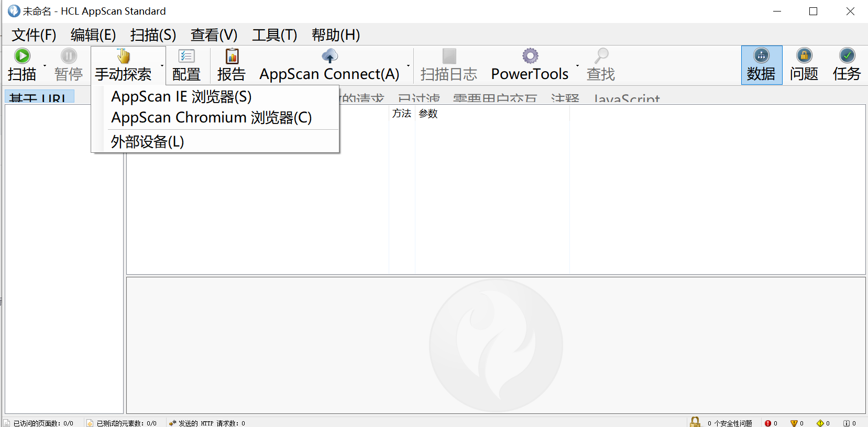Image resolution: width=868 pixels, height=427 pixels.
Task: Click the tested elements status icon
Action: coord(90,423)
